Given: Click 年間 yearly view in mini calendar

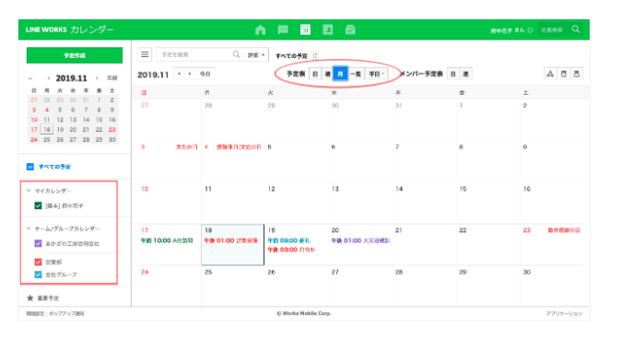Looking at the screenshot, I should [112, 78].
